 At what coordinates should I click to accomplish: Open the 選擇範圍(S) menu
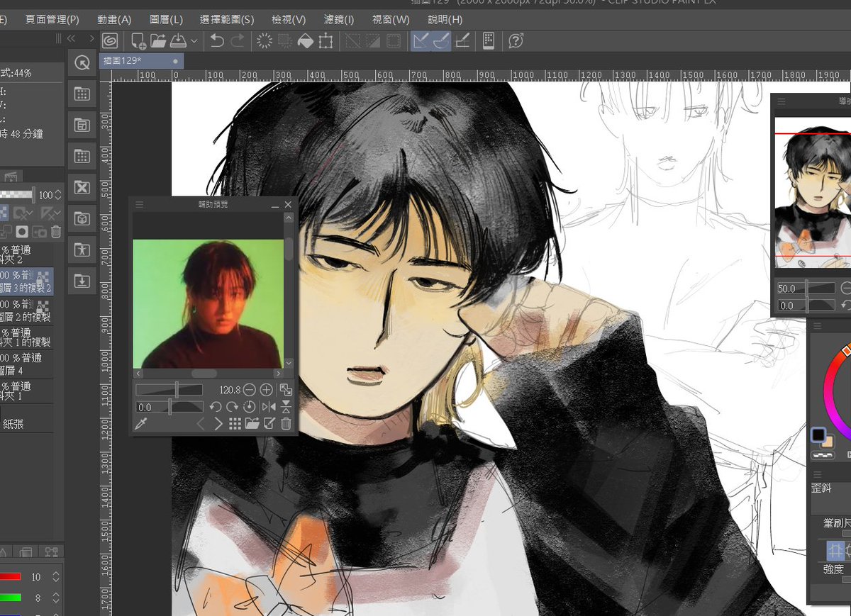pos(227,20)
